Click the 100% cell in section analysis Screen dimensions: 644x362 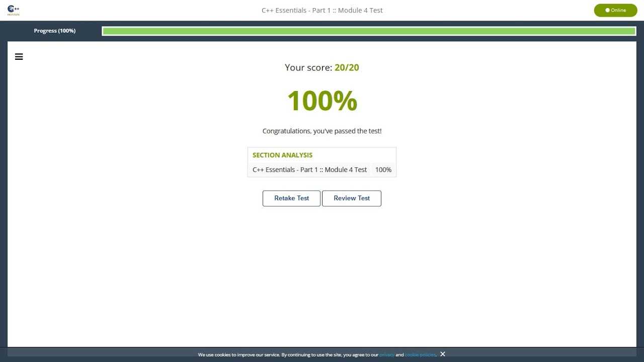(x=383, y=169)
